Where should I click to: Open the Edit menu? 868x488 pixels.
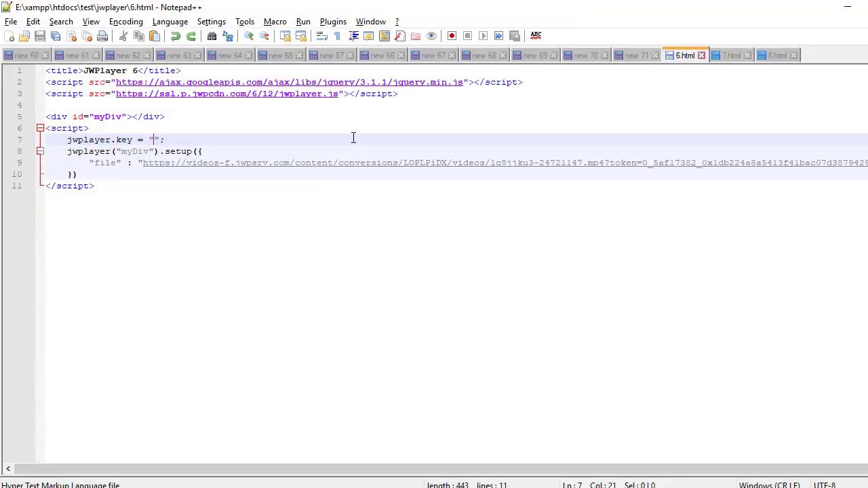click(x=33, y=22)
